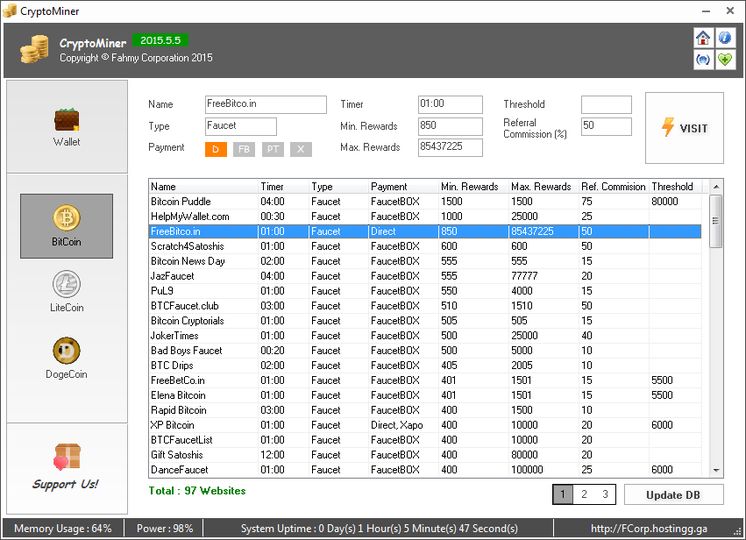Image resolution: width=746 pixels, height=540 pixels.
Task: Sort by Type column header
Action: point(339,187)
